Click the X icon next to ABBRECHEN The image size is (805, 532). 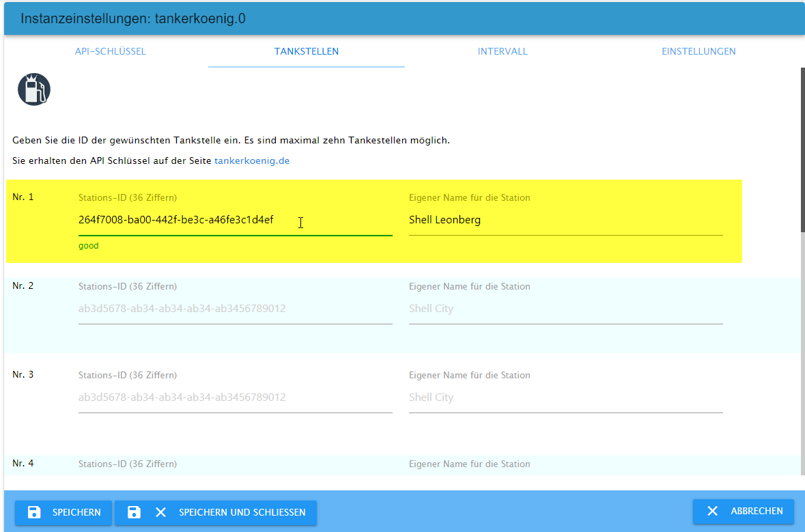coord(713,511)
